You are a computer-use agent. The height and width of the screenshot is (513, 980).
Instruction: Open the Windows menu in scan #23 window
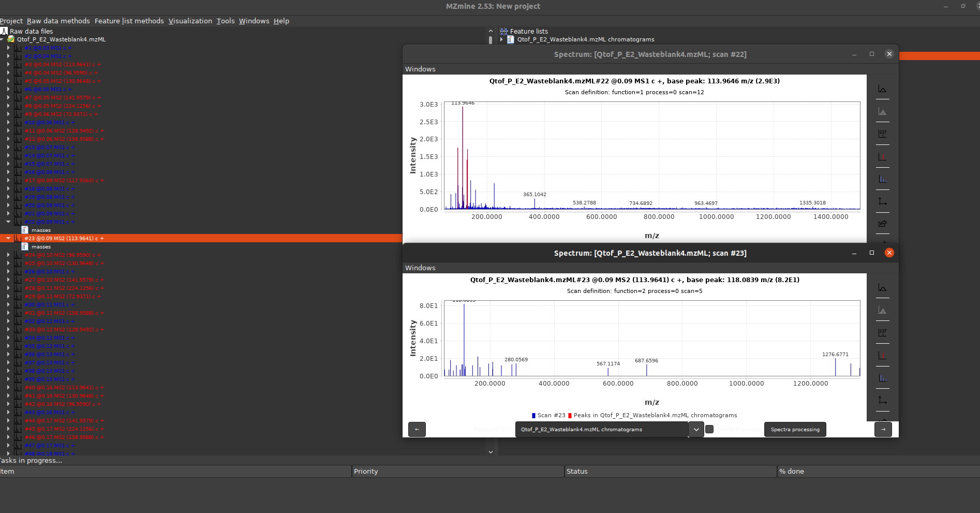[420, 268]
